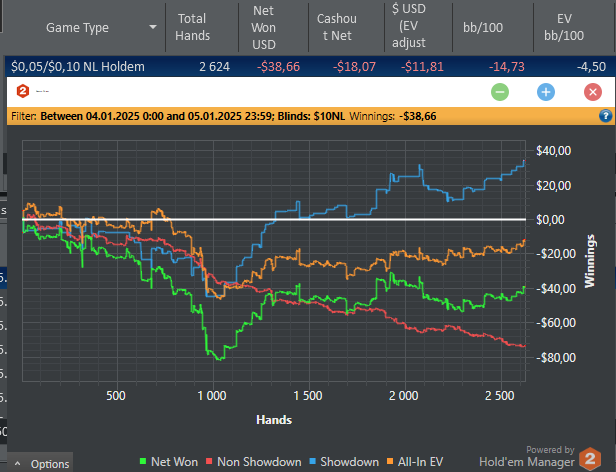Sort by Net Won USD column header

[x=264, y=28]
